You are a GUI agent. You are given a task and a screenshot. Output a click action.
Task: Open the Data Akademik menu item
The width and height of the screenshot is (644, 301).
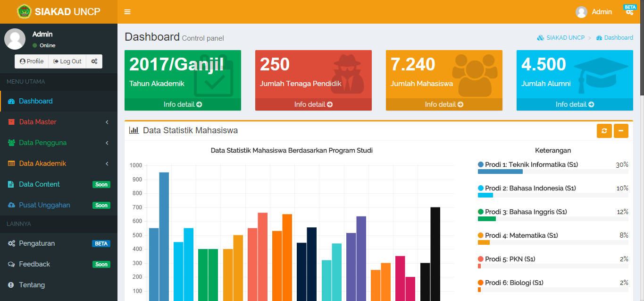tap(59, 163)
